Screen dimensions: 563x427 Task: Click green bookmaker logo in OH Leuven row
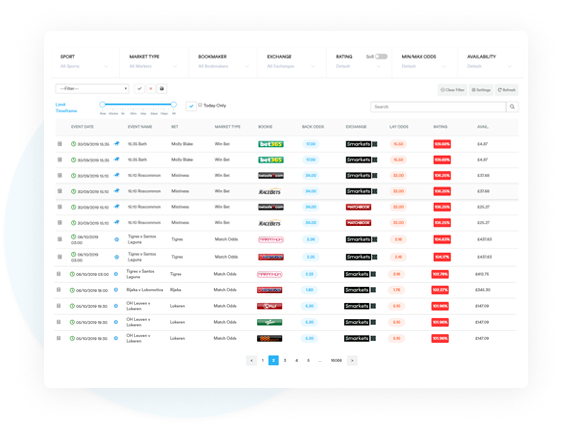[x=270, y=322]
